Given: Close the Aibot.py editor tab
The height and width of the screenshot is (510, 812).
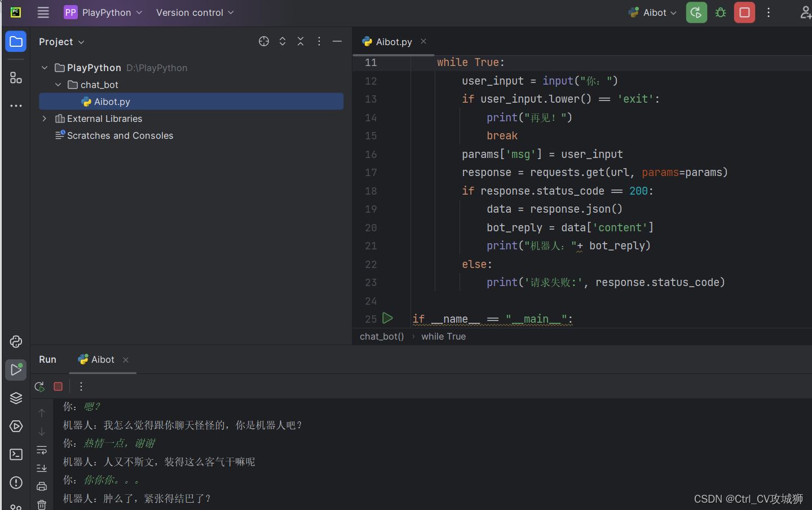Looking at the screenshot, I should point(423,41).
